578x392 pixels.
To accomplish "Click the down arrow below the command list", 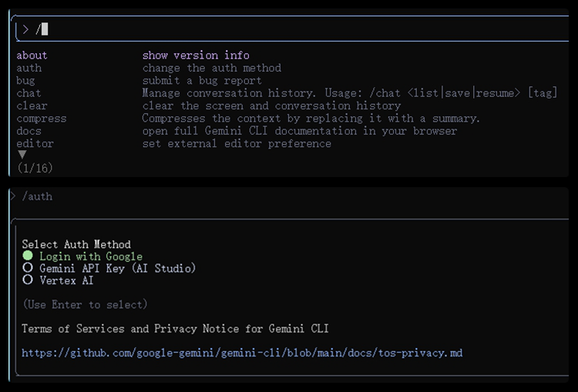I will click(22, 155).
